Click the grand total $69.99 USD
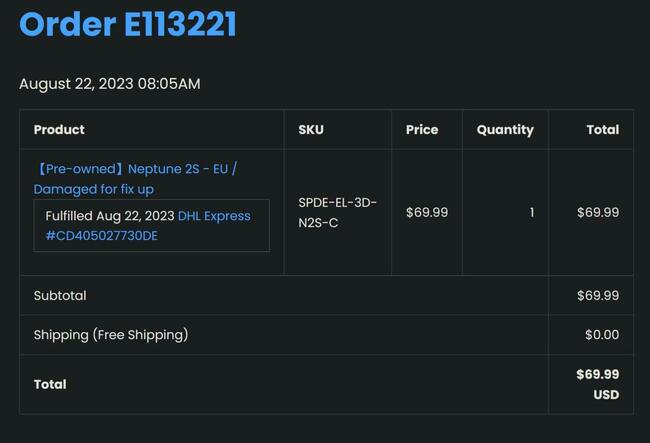The width and height of the screenshot is (650, 443). coord(598,384)
